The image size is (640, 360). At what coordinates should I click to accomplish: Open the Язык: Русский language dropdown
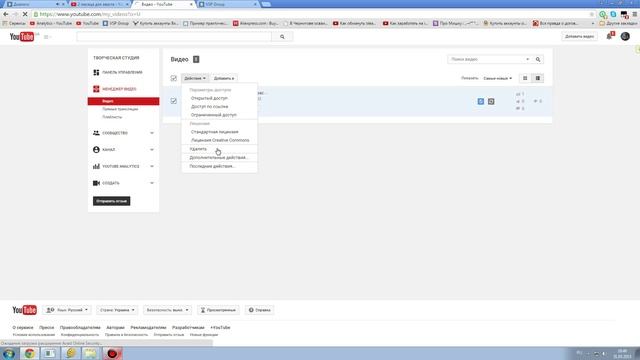[x=67, y=310]
